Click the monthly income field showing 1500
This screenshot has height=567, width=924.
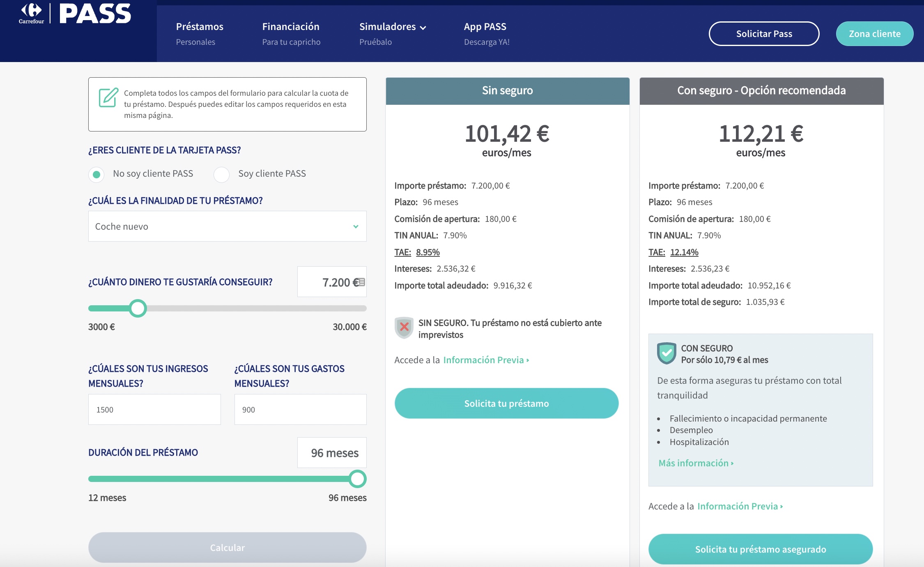pos(154,410)
